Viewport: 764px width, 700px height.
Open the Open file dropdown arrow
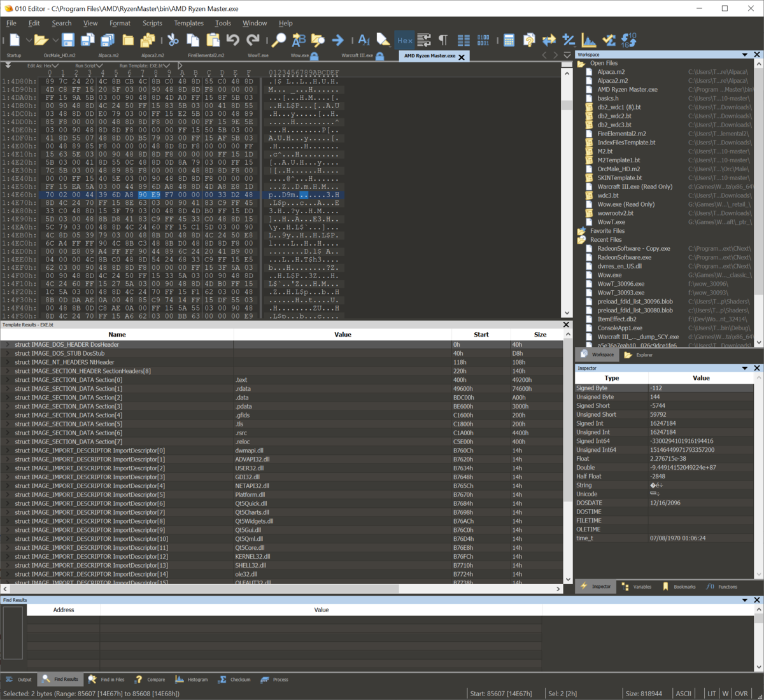pyautogui.click(x=55, y=40)
